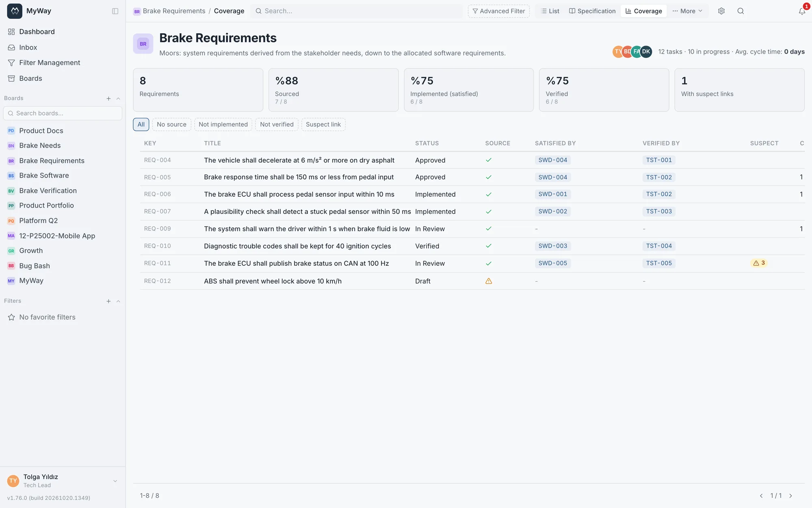Click the suspect warning badge showing 3
The image size is (812, 508).
pyautogui.click(x=759, y=263)
